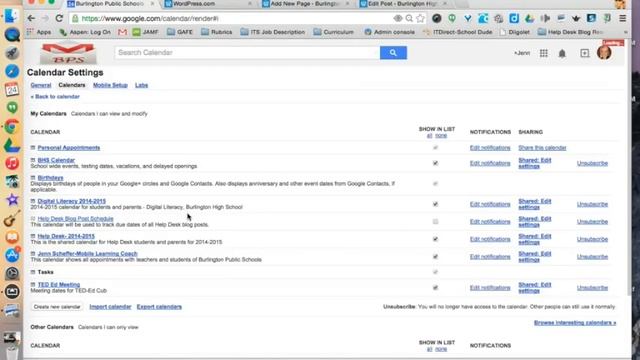The image size is (640, 360).
Task: Click Browse interesting calendars link
Action: coord(575,323)
